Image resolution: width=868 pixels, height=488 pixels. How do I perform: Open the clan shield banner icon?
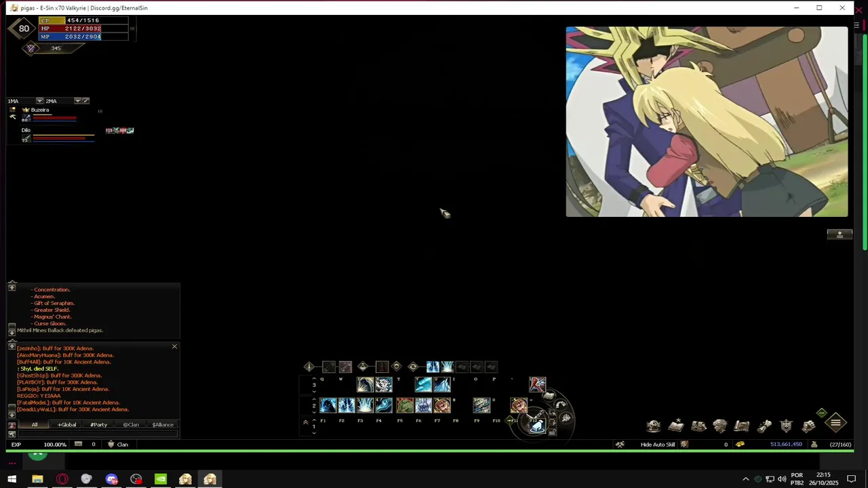(786, 426)
